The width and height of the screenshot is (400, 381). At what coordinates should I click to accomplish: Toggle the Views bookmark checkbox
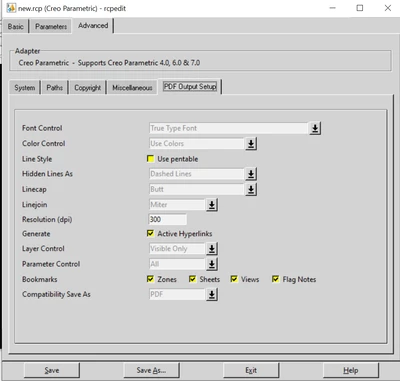234,279
